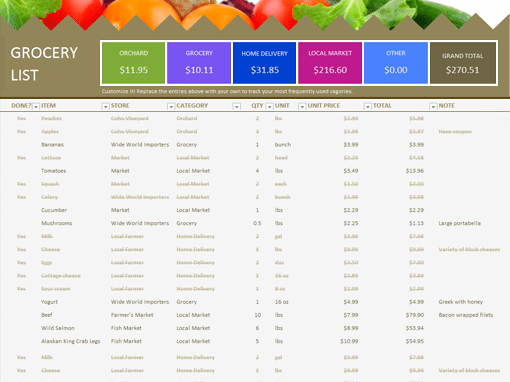Select the Alaskan King Crab Legs cell

point(71,341)
